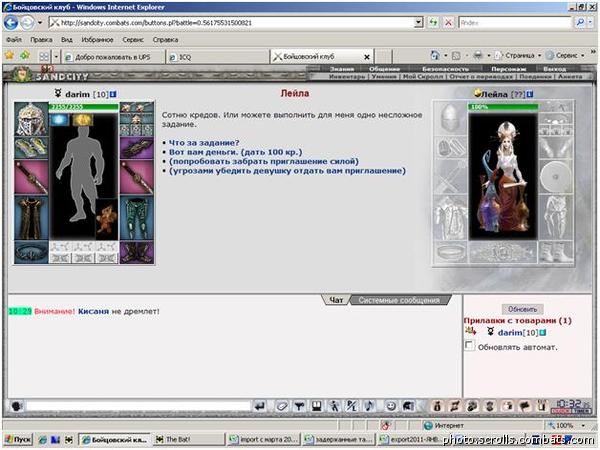The image size is (600, 450).
Task: Open Лейла's info via the blue i icon
Action: point(530,94)
